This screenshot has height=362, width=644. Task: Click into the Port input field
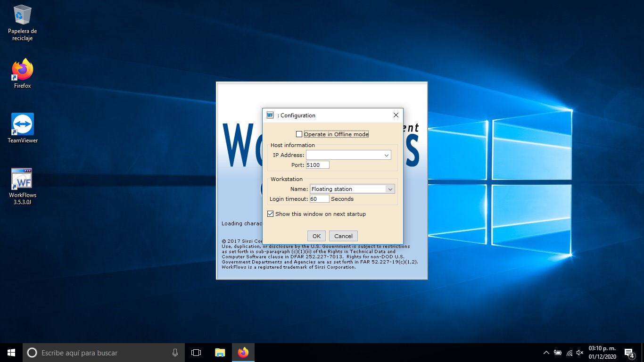coord(317,165)
